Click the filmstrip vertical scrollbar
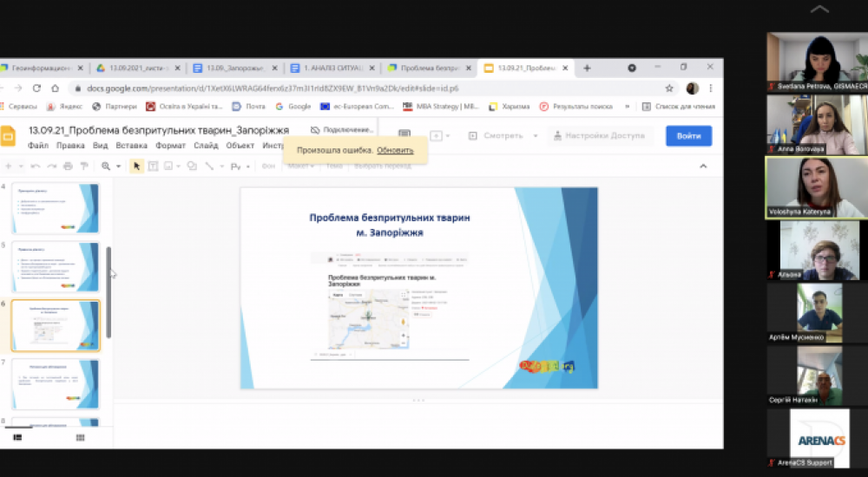Image resolution: width=868 pixels, height=477 pixels. click(108, 292)
